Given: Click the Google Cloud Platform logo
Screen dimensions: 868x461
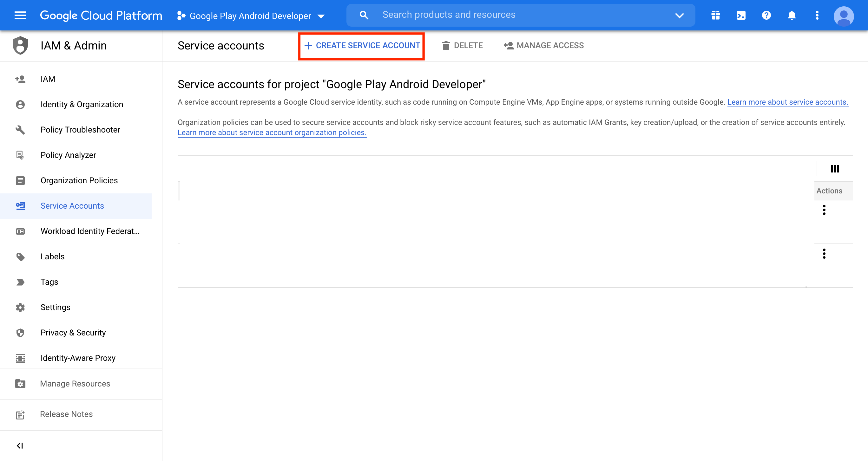Looking at the screenshot, I should (101, 15).
